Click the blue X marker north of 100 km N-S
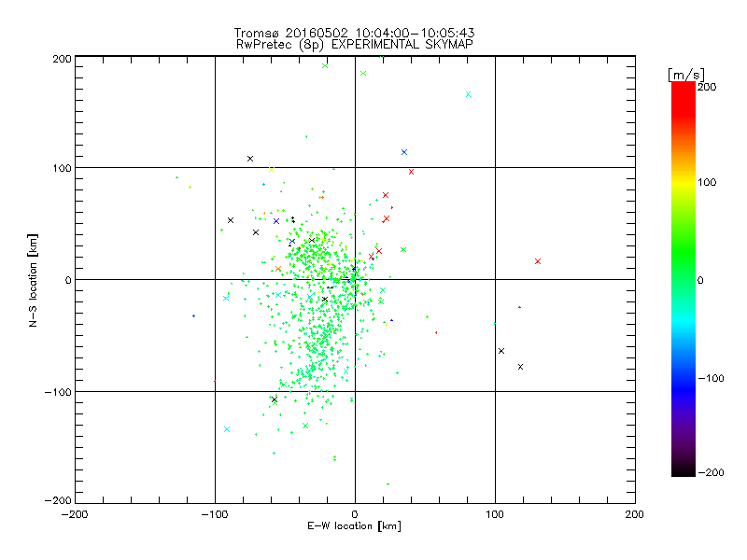 click(404, 152)
